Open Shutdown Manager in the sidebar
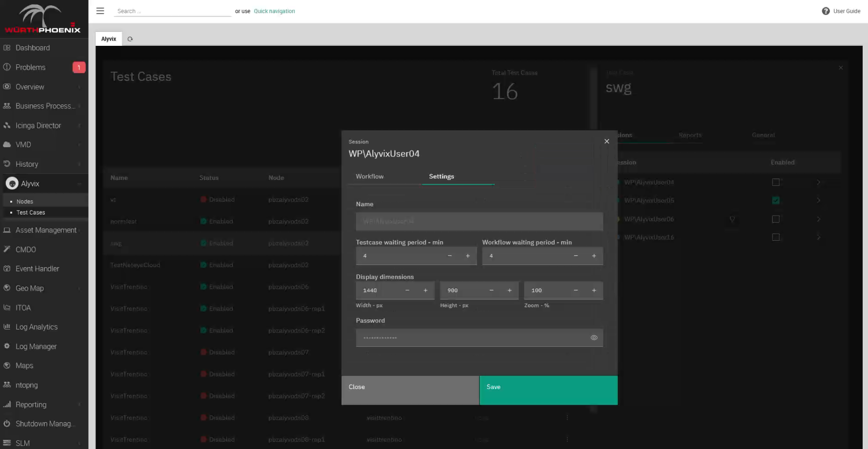Viewport: 868px width, 449px height. 45,424
